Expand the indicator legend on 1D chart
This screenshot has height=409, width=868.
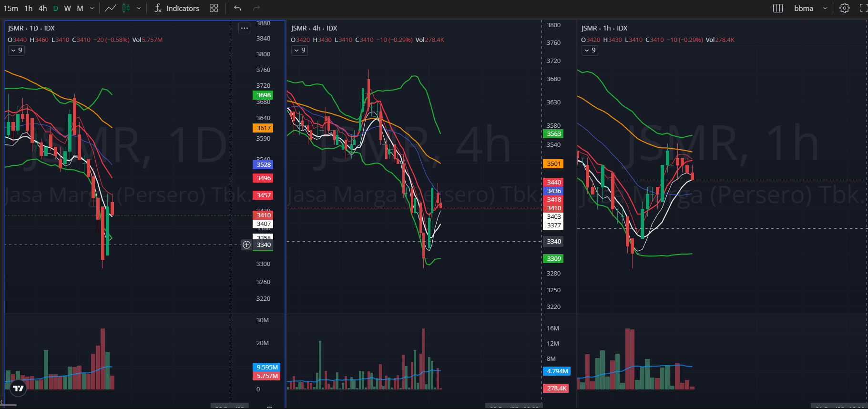(17, 50)
